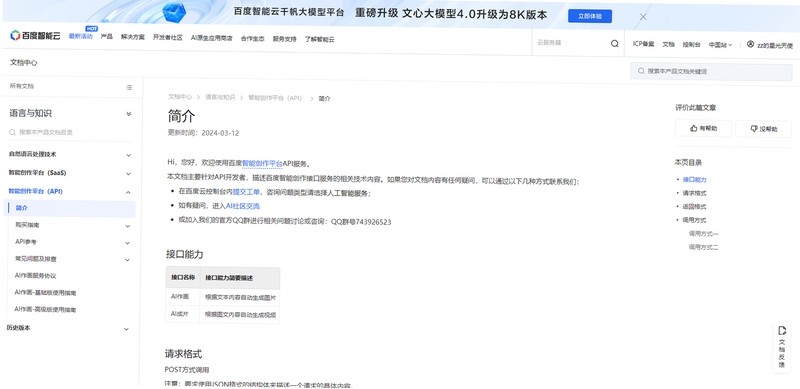800x389 pixels.
Task: Click AI社区交流 hyperlink
Action: (x=243, y=206)
